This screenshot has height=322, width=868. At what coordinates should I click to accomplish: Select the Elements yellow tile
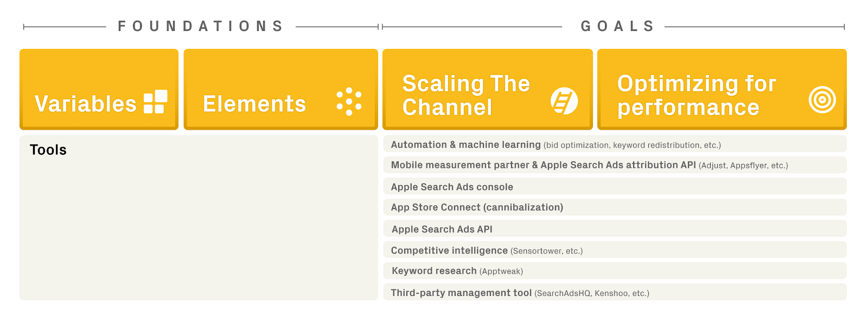(280, 89)
